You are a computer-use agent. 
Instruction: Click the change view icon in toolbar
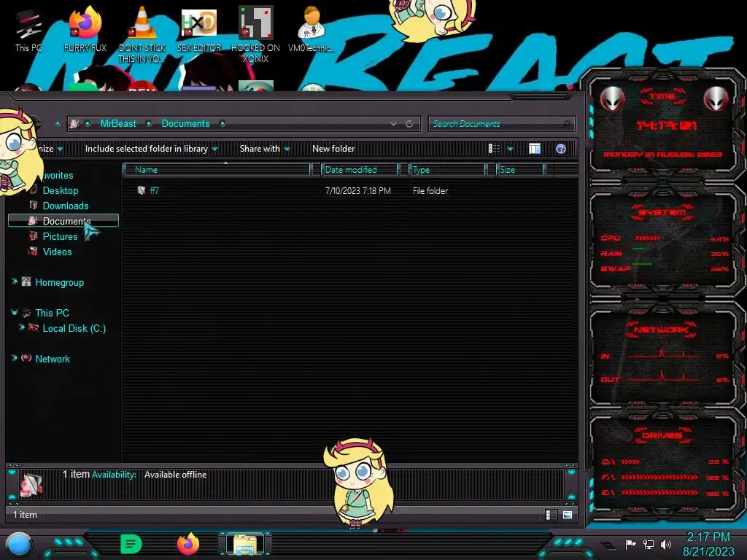tap(494, 149)
